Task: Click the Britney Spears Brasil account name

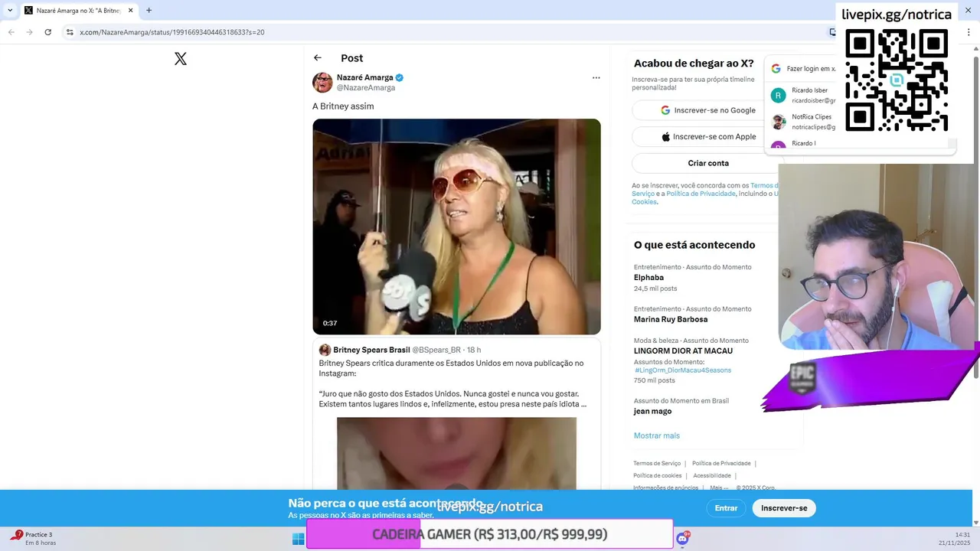Action: tap(371, 350)
